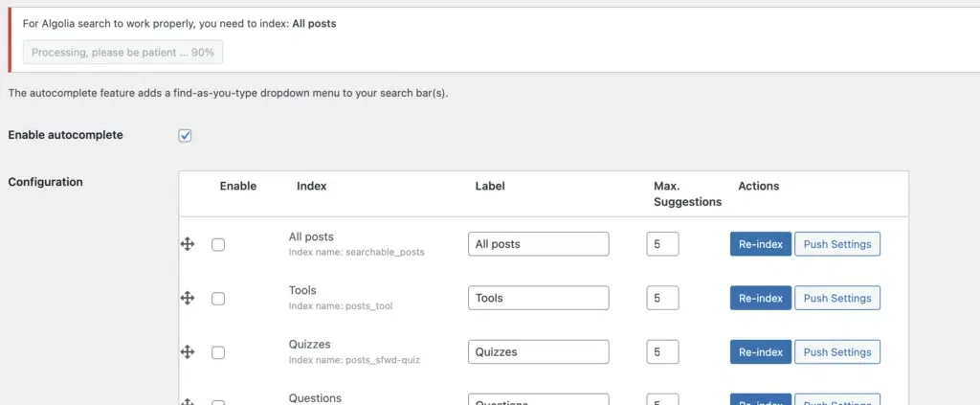
Task: Push Settings for All posts index
Action: point(837,244)
